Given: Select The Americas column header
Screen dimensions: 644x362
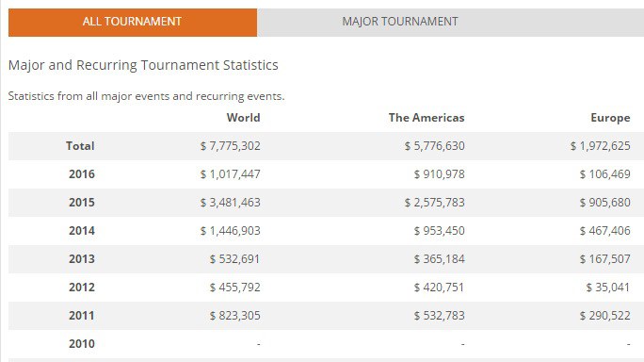Looking at the screenshot, I should tap(427, 118).
